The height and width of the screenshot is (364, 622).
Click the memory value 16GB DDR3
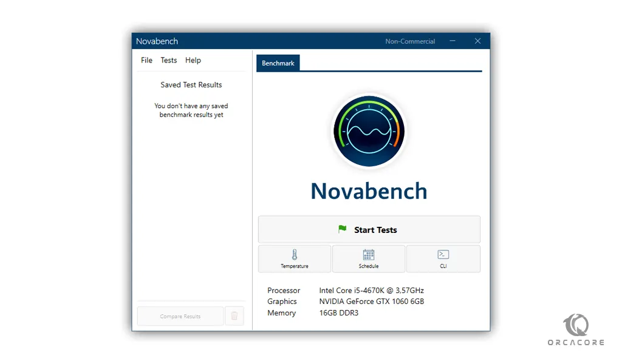[339, 313]
